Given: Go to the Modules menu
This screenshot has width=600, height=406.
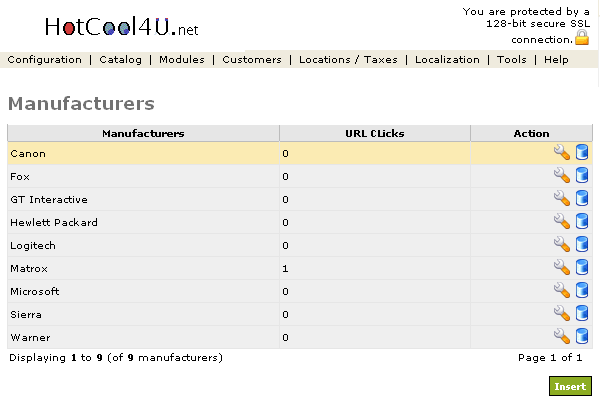Looking at the screenshot, I should coord(182,60).
